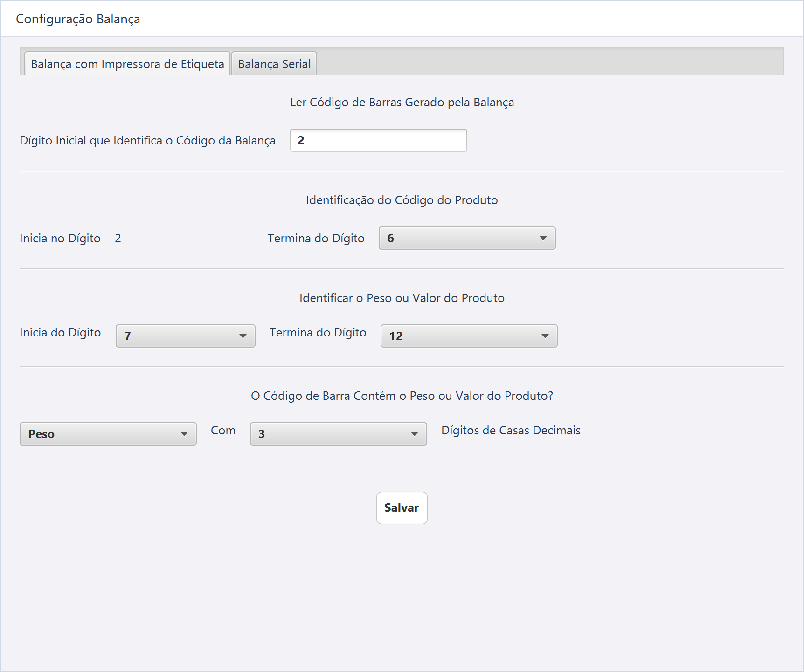Switch to the Balança Serial tab
The height and width of the screenshot is (672, 804).
274,63
